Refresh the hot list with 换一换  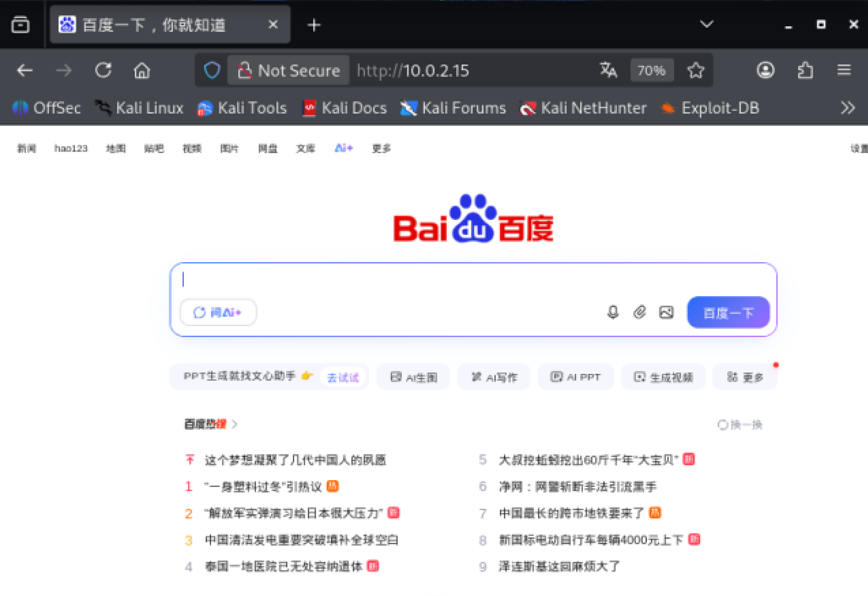740,425
